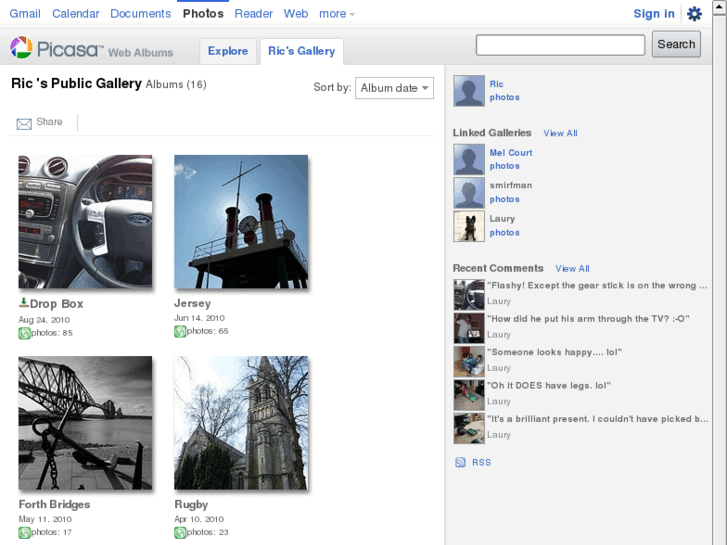Click comment text 'Oh it DOES have legs. lol'
The height and width of the screenshot is (545, 727).
click(x=548, y=386)
